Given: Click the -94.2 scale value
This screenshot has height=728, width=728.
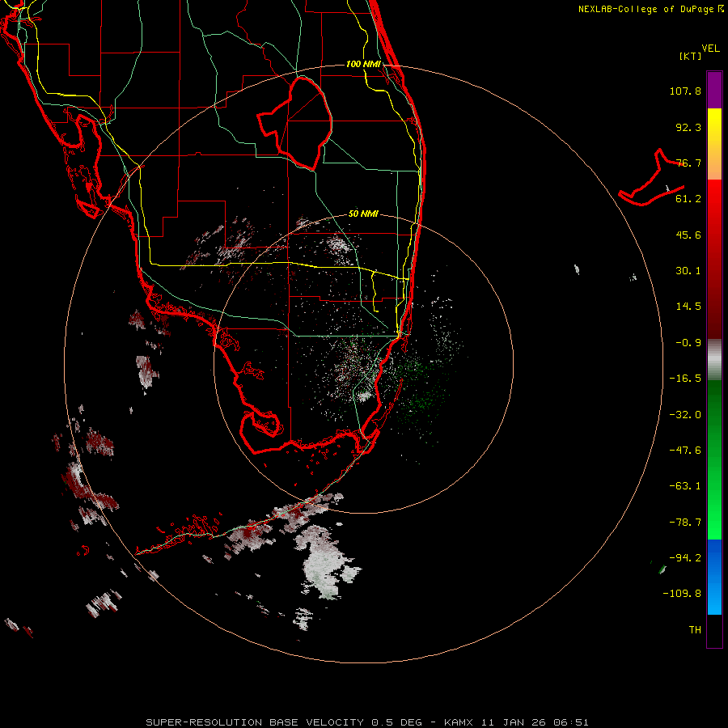Looking at the screenshot, I should (685, 558).
